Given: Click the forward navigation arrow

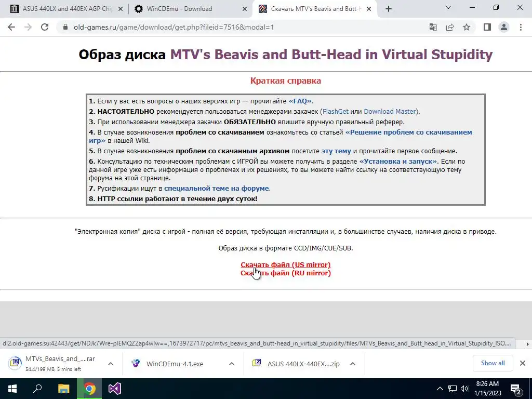Looking at the screenshot, I should (28, 27).
